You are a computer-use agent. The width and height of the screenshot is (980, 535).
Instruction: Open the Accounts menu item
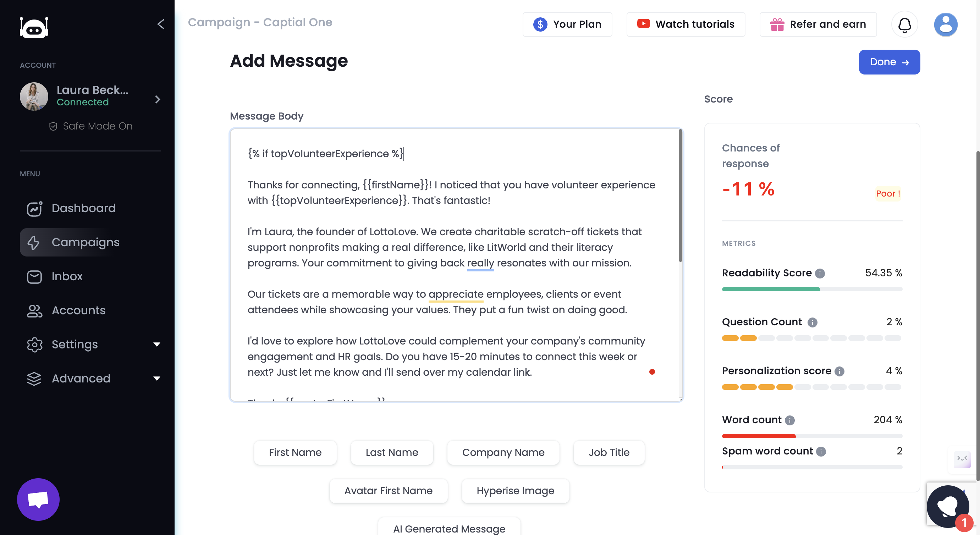90,310
